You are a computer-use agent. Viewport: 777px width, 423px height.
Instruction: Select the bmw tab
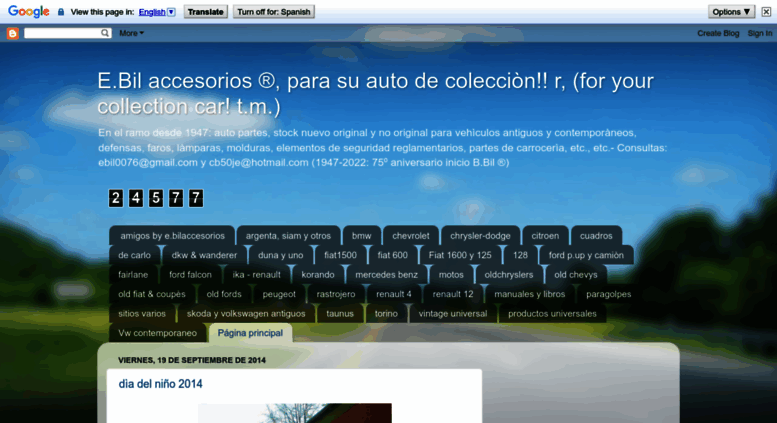(x=362, y=236)
